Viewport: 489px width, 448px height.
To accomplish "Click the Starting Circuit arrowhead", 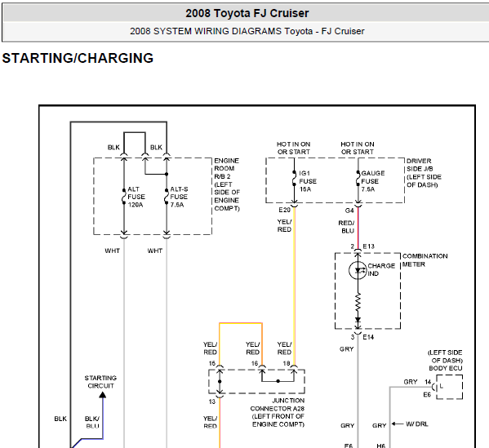I will click(103, 395).
